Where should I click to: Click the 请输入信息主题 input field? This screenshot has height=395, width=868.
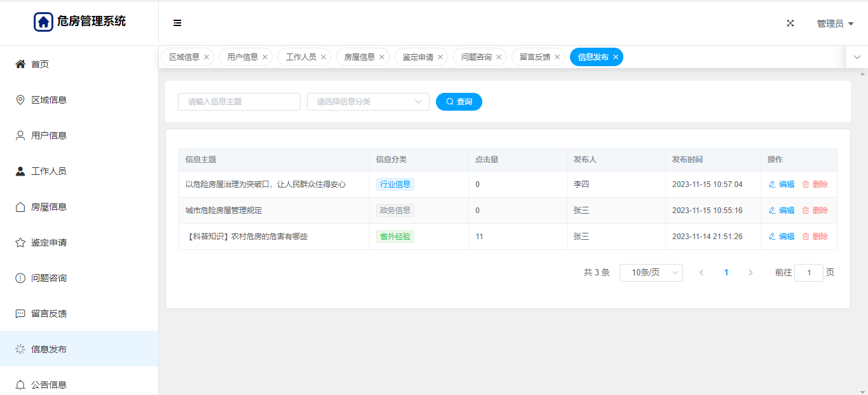point(239,102)
